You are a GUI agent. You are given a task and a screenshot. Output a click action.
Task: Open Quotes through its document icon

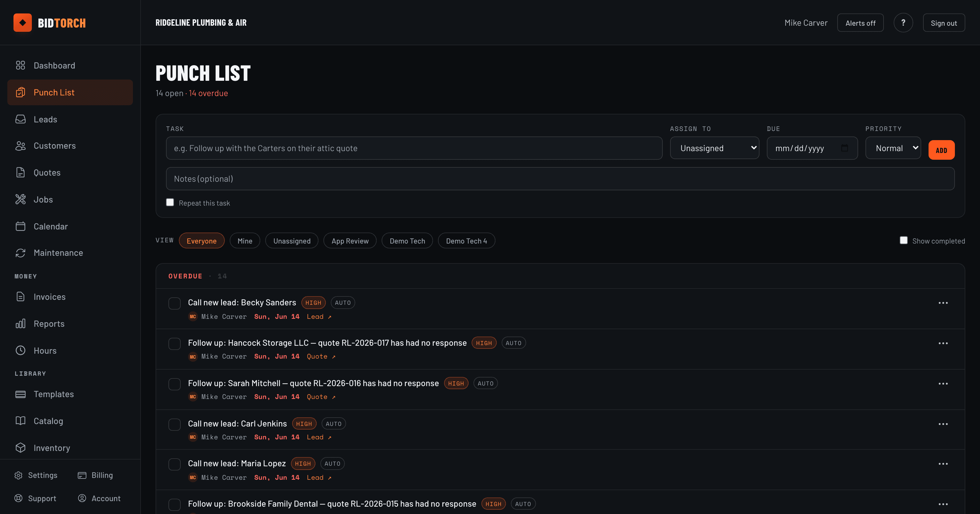(21, 173)
